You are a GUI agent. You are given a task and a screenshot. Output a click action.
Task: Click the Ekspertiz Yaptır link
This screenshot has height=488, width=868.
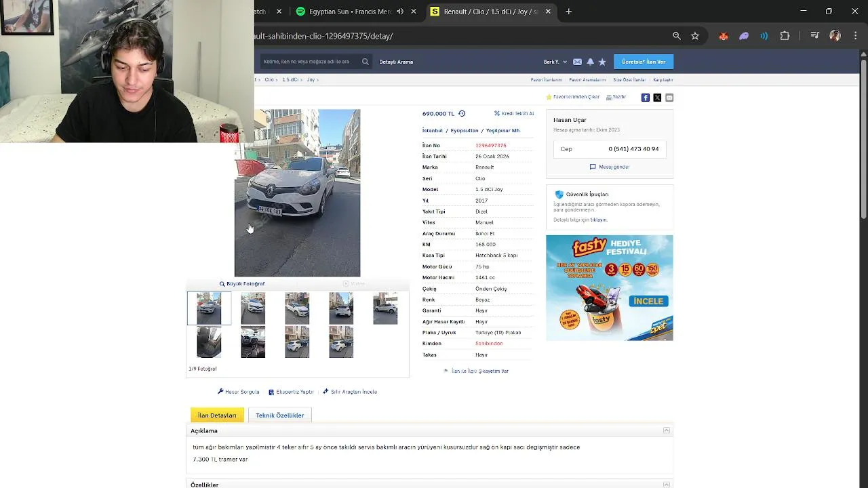[291, 392]
